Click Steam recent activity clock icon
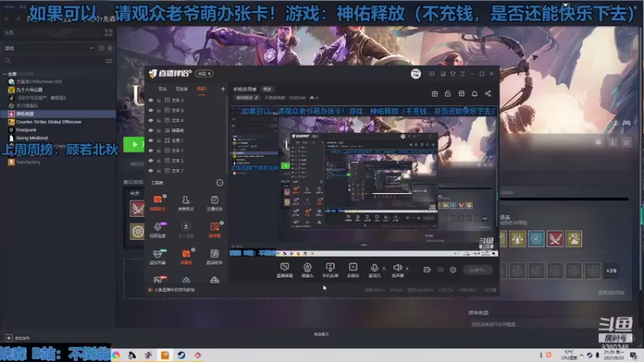 (x=101, y=48)
